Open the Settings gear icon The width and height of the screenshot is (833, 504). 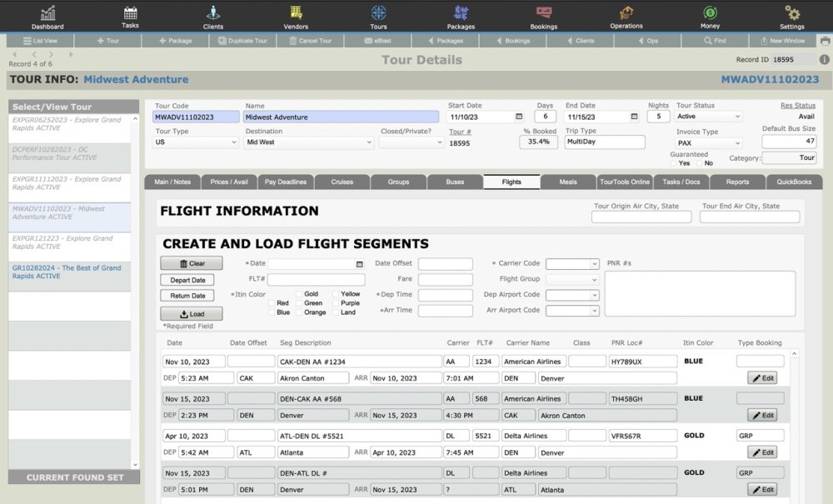click(792, 13)
